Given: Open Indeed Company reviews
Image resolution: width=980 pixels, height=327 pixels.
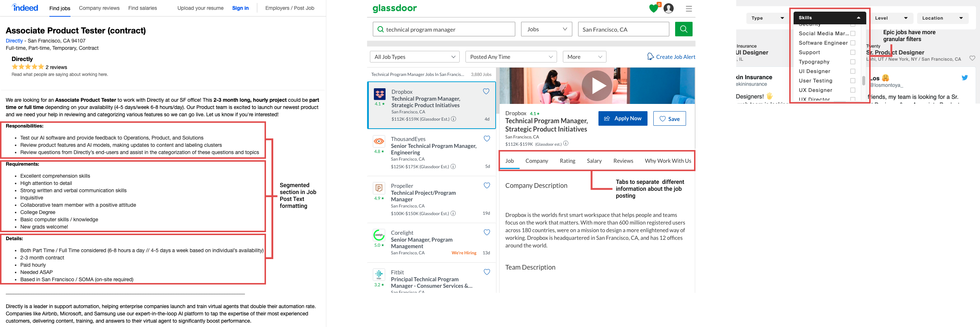Looking at the screenshot, I should click(x=99, y=8).
